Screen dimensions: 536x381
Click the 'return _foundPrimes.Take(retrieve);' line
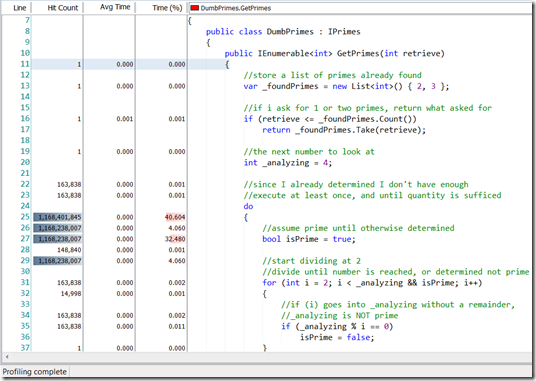(344, 130)
